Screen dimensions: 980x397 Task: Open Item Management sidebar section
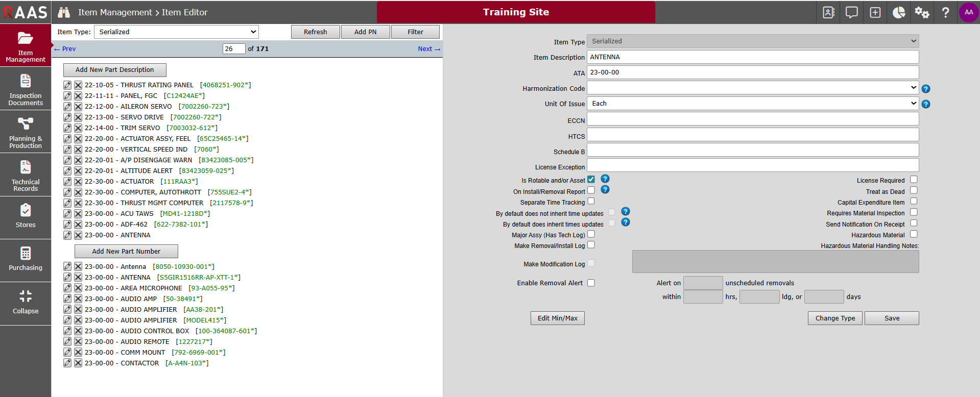26,45
